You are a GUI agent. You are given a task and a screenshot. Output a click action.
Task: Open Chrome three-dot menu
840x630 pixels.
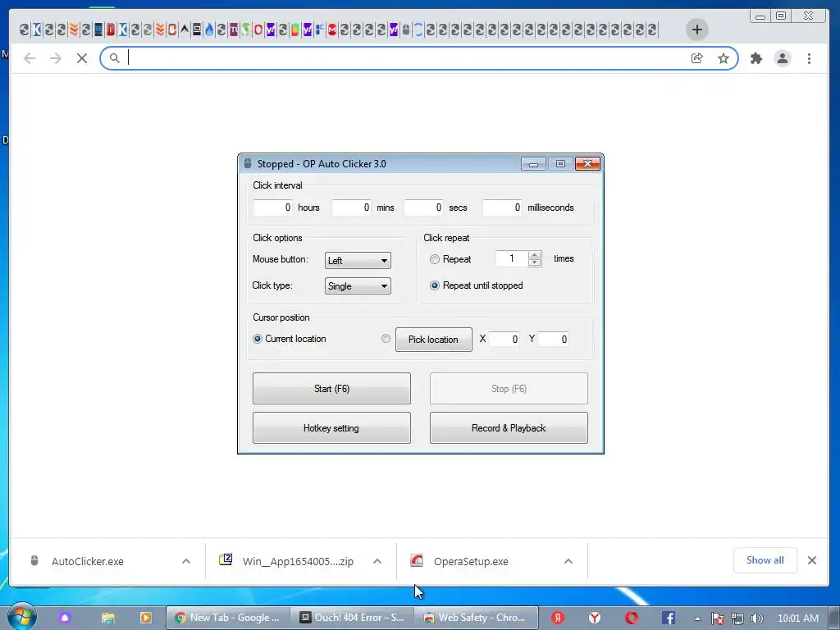click(x=809, y=58)
